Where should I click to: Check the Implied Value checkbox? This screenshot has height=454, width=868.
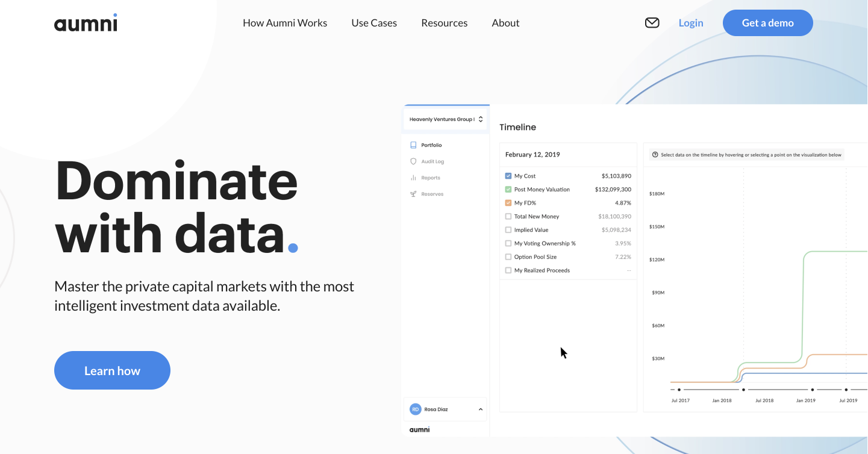(508, 229)
